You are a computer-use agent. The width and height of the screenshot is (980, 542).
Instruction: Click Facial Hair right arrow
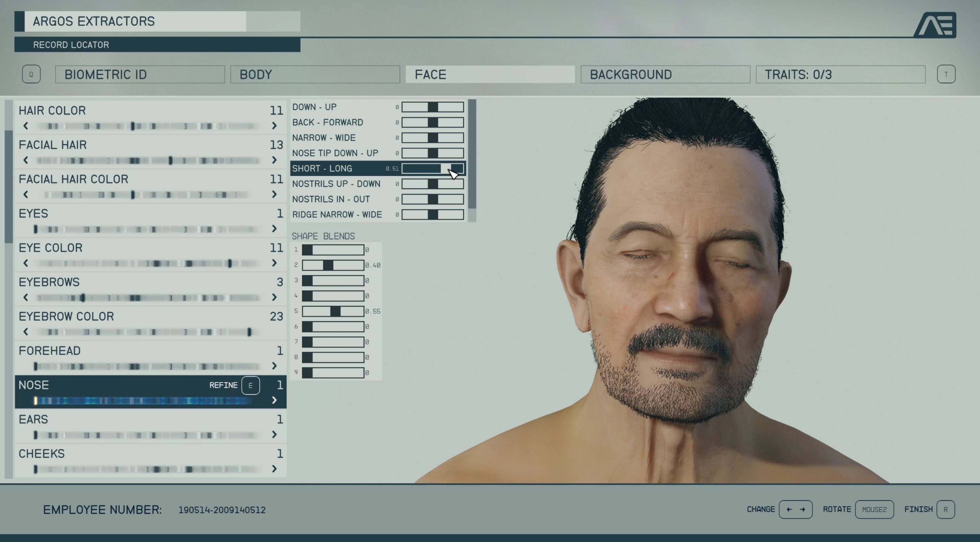pyautogui.click(x=274, y=160)
